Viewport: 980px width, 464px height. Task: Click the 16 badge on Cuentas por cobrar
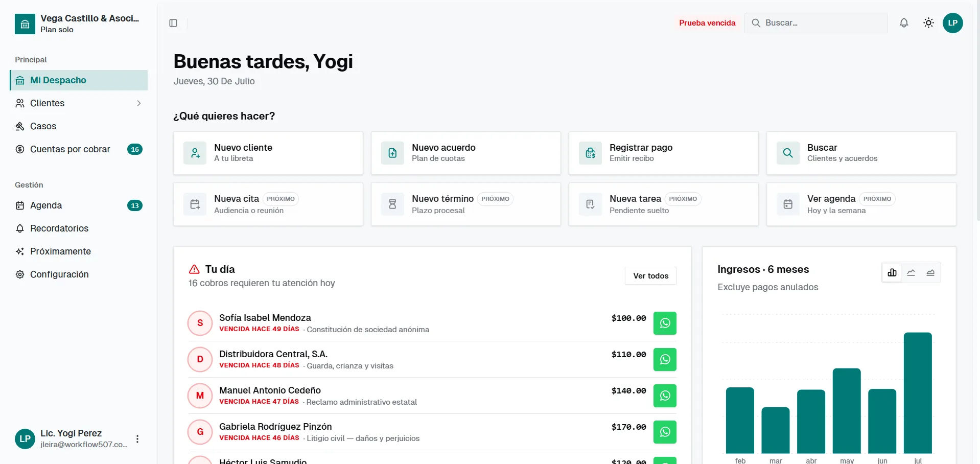click(135, 149)
